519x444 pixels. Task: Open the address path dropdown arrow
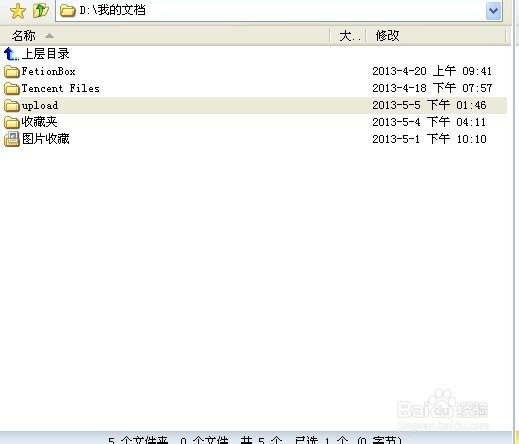[x=493, y=11]
